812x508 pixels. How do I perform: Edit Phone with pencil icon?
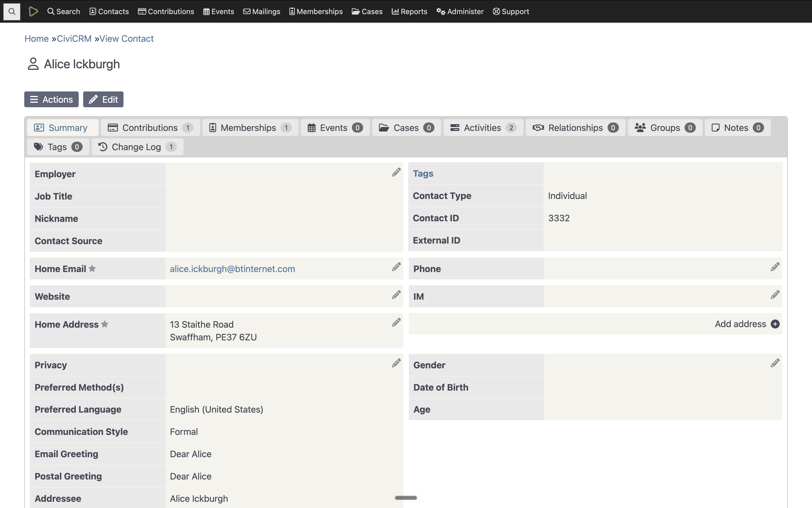point(775,267)
